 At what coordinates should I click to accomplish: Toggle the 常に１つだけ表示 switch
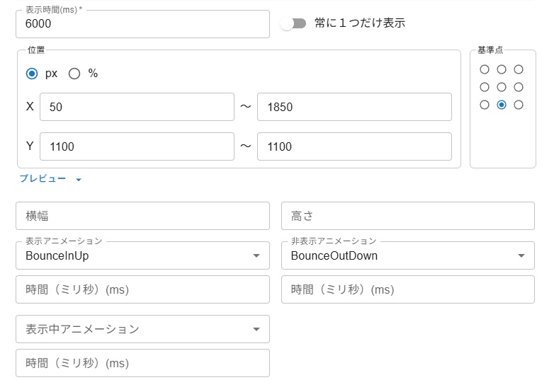(x=293, y=23)
